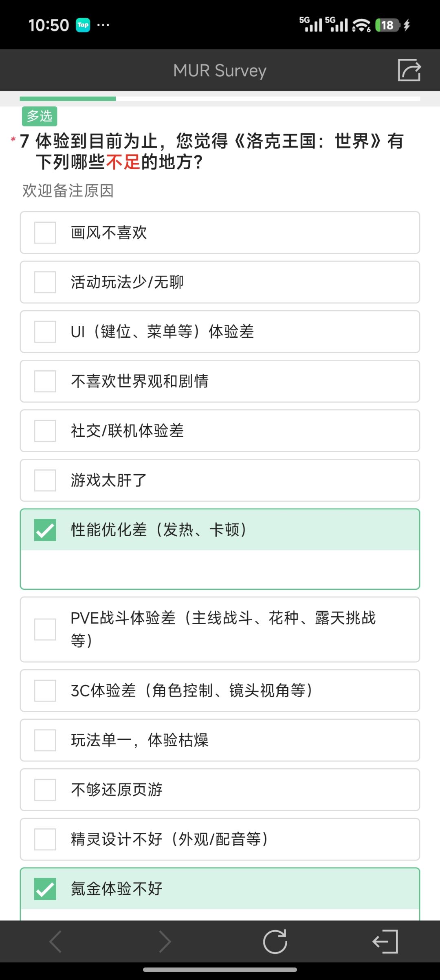
Task: Exit the survey with door icon
Action: tap(385, 942)
